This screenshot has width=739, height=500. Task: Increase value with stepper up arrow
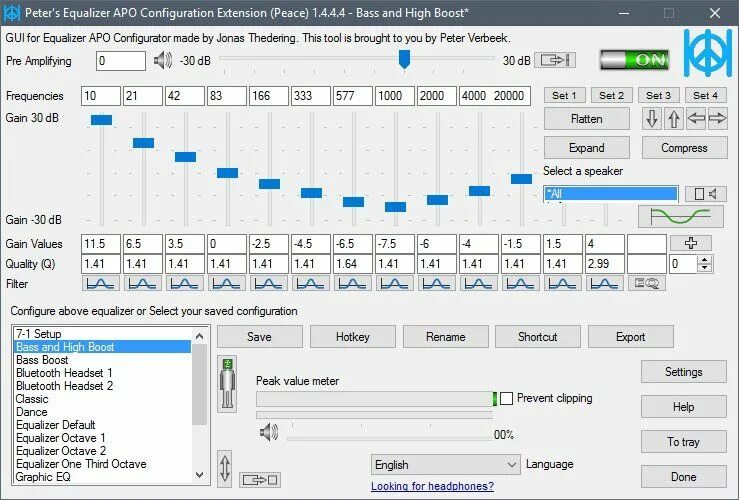[705, 260]
